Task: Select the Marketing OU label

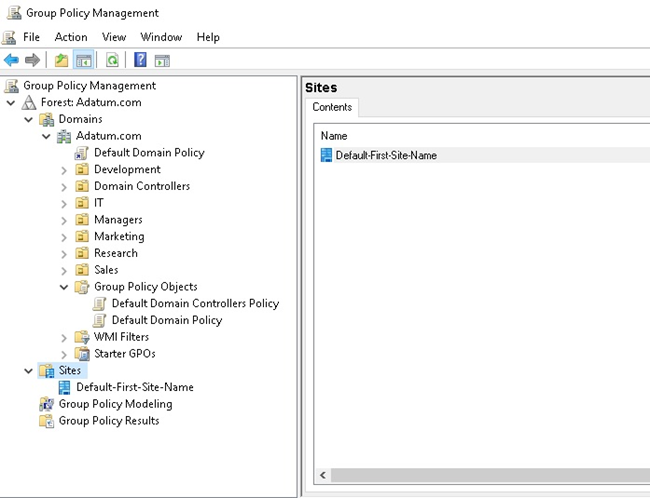Action: tap(119, 236)
